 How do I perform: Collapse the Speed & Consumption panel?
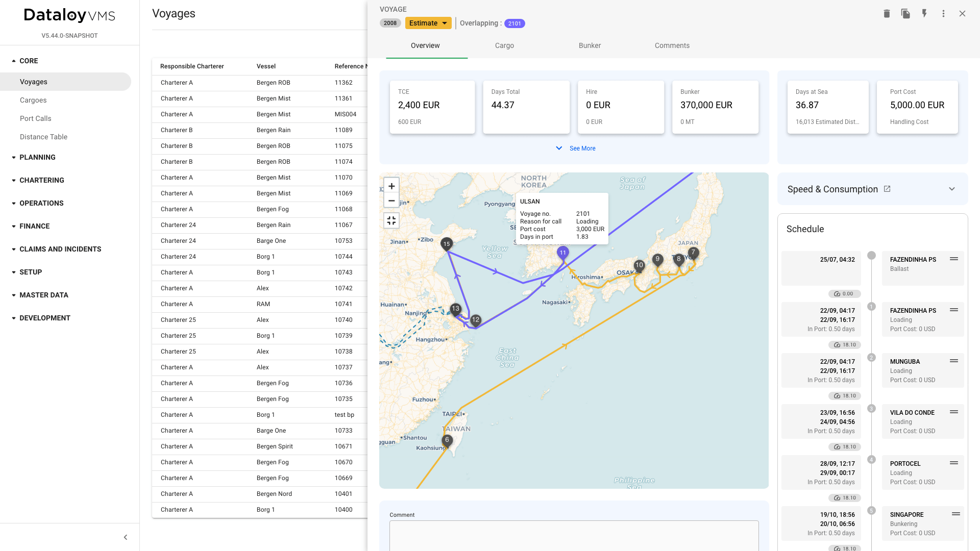[952, 189]
